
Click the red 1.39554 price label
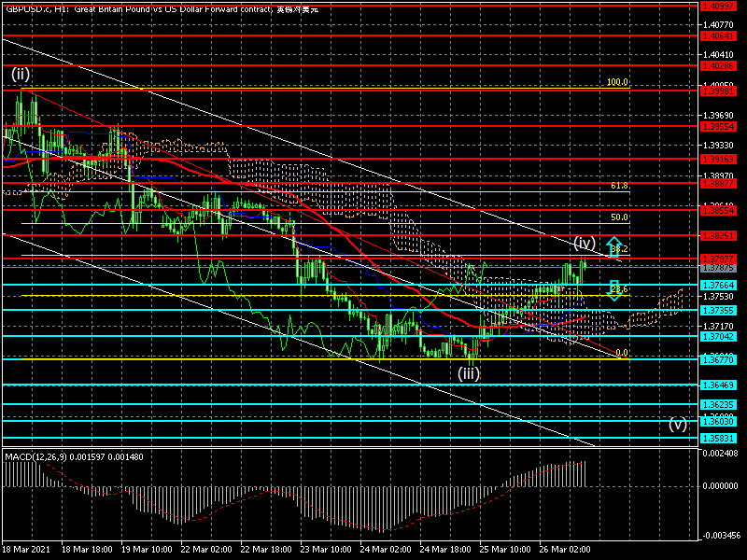[x=718, y=127]
